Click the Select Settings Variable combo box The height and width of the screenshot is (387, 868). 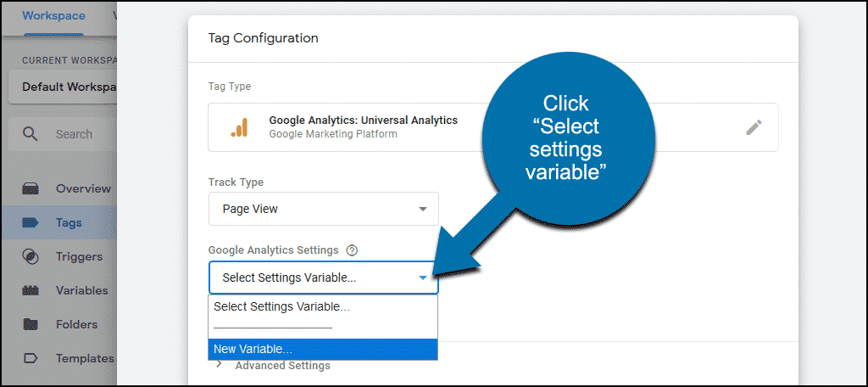[x=323, y=278]
